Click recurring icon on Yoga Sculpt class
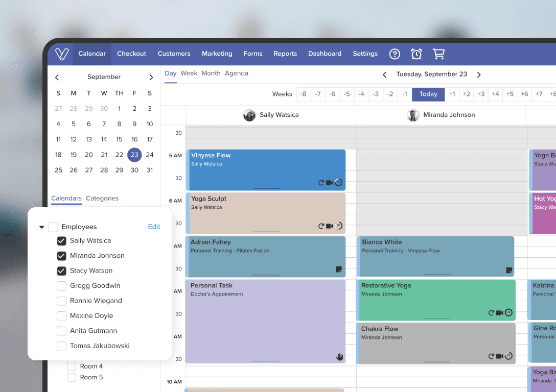Screen dimensions: 556x392 pos(321,226)
